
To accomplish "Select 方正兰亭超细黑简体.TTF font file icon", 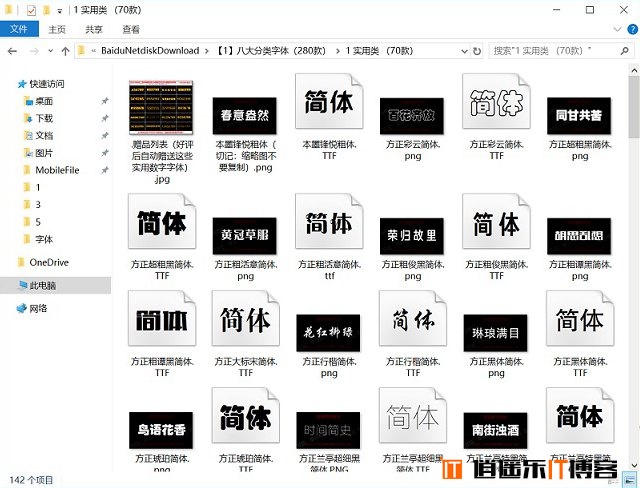I will (x=413, y=415).
